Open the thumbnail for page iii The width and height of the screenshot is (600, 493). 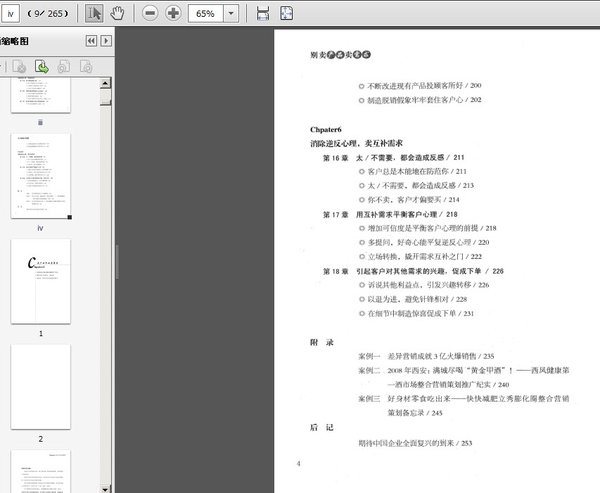point(41,95)
